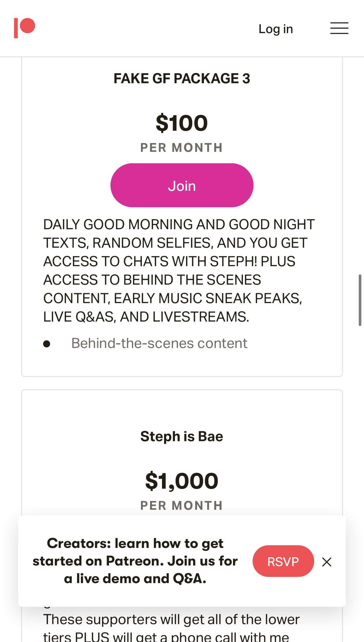Open the hamburger navigation menu
This screenshot has width=364, height=642.
click(339, 28)
